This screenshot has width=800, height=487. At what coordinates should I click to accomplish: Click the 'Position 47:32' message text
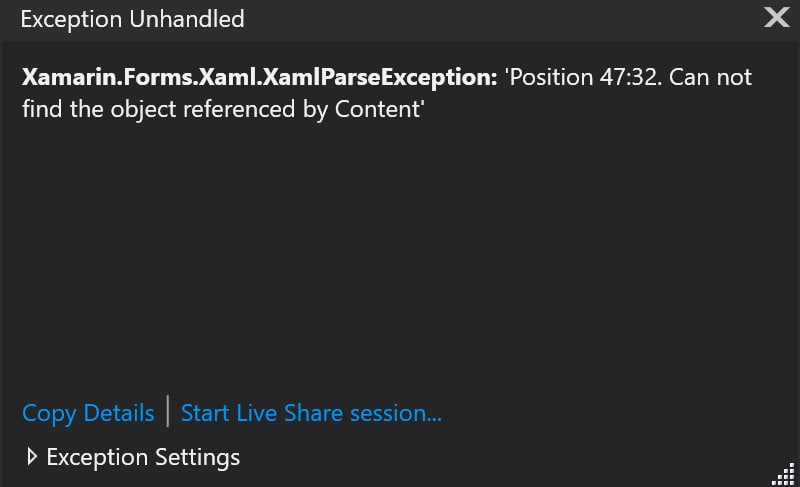583,77
